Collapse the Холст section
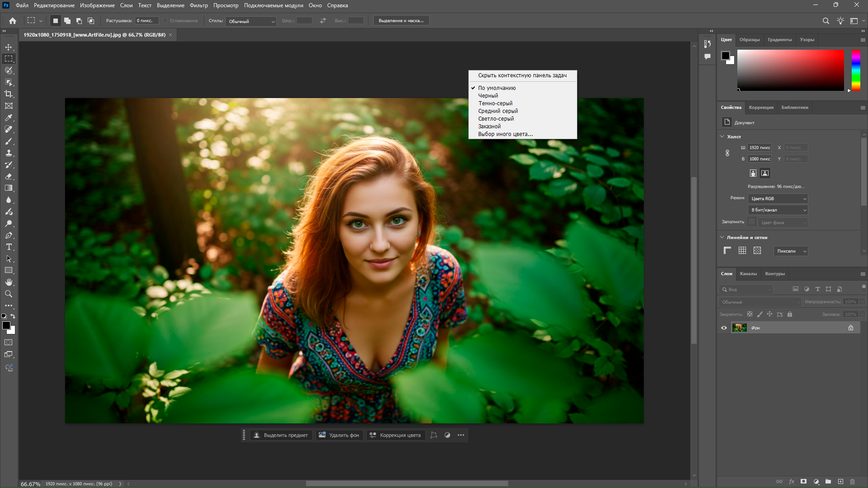This screenshot has width=868, height=488. click(722, 136)
